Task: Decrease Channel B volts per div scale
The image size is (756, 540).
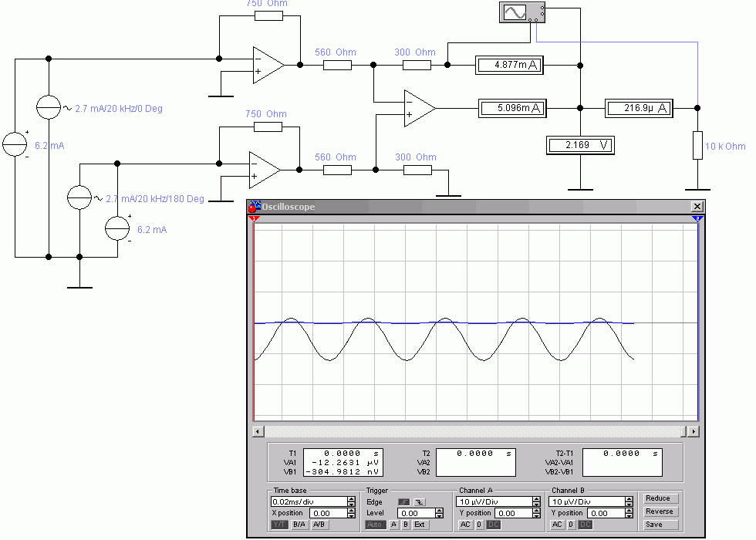Action: click(x=629, y=505)
